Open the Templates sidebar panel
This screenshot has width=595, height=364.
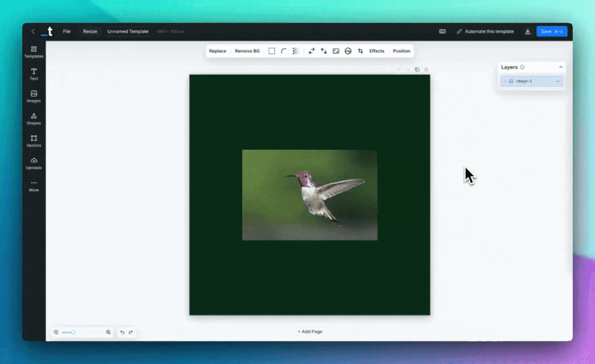click(33, 51)
